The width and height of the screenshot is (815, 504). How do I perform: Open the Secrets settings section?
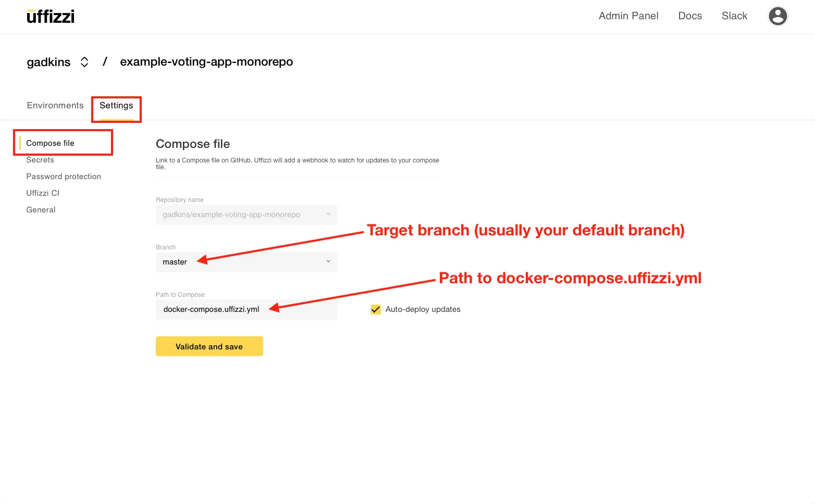click(40, 160)
